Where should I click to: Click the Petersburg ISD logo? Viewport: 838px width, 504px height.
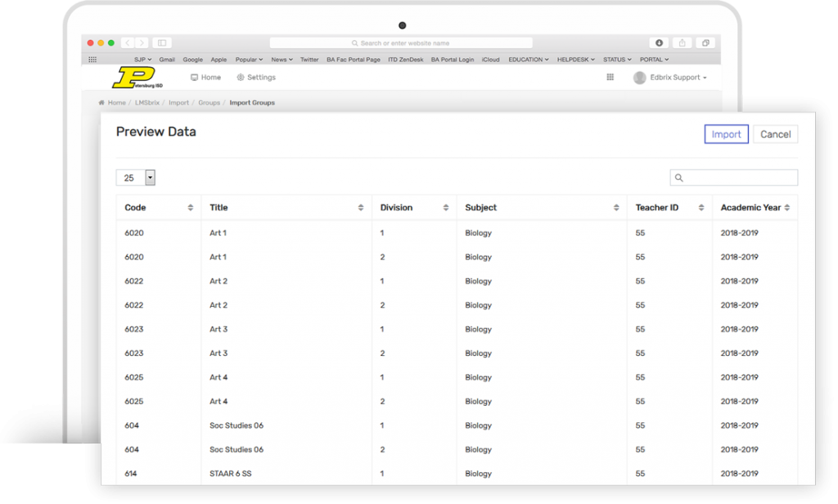coord(137,78)
